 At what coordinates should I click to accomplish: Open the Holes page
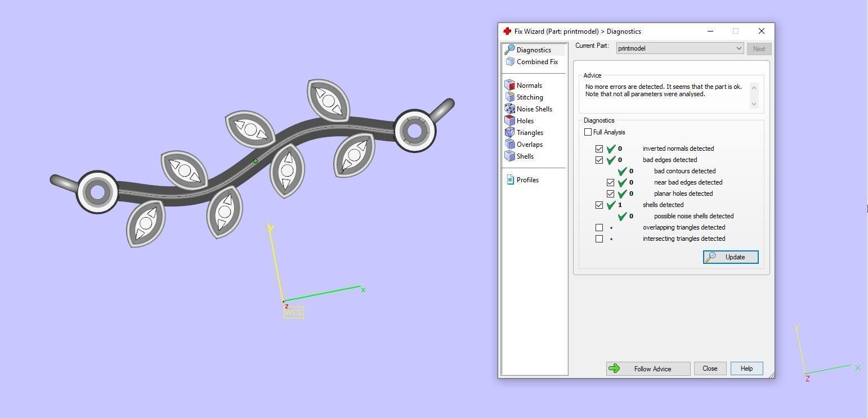[525, 120]
